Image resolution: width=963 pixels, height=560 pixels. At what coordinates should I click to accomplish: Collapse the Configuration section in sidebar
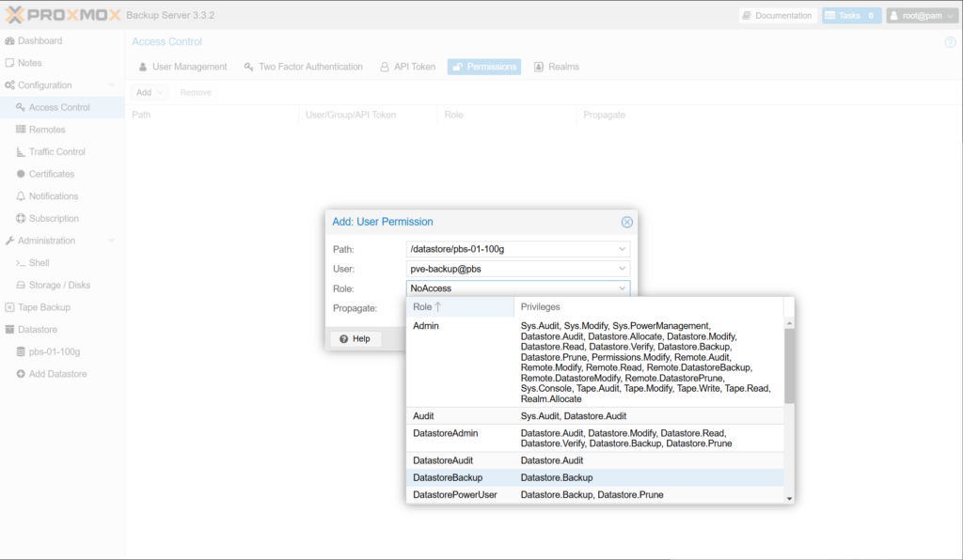pos(112,86)
